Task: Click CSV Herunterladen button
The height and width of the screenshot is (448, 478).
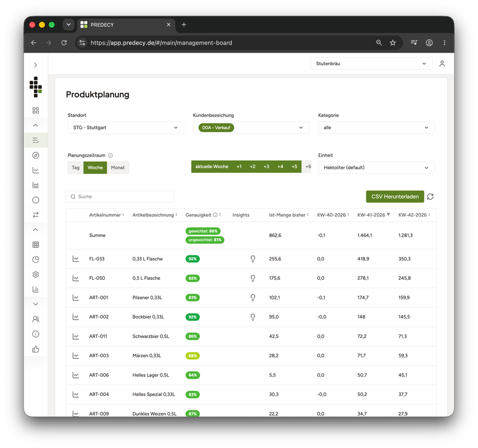Action: 395,196
